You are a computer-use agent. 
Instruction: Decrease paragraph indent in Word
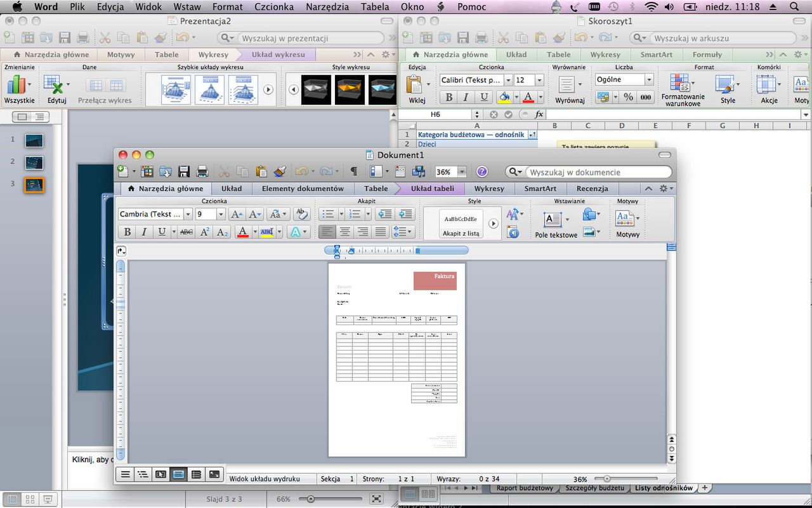tap(384, 215)
